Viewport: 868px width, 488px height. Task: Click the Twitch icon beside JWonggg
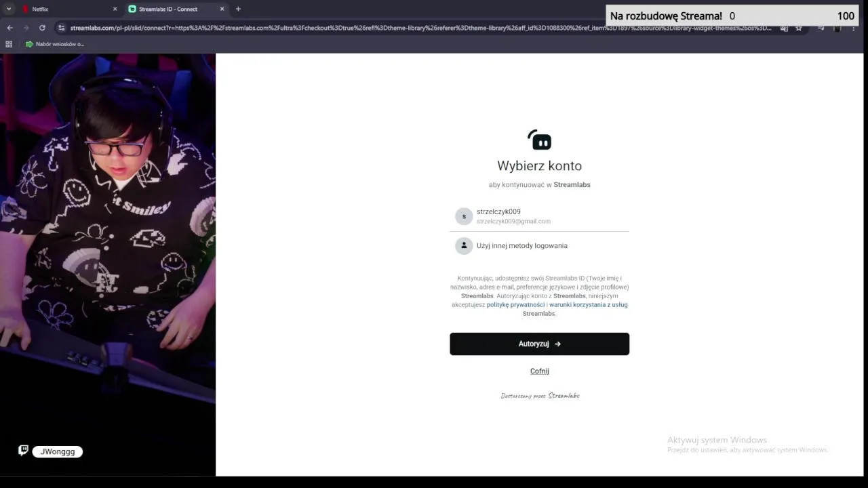click(23, 451)
